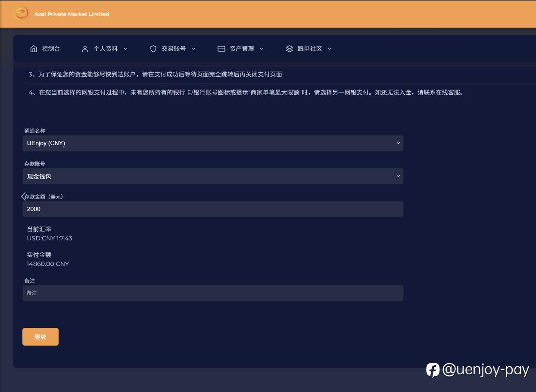
Task: Click the 通道名称 label
Action: pos(35,131)
